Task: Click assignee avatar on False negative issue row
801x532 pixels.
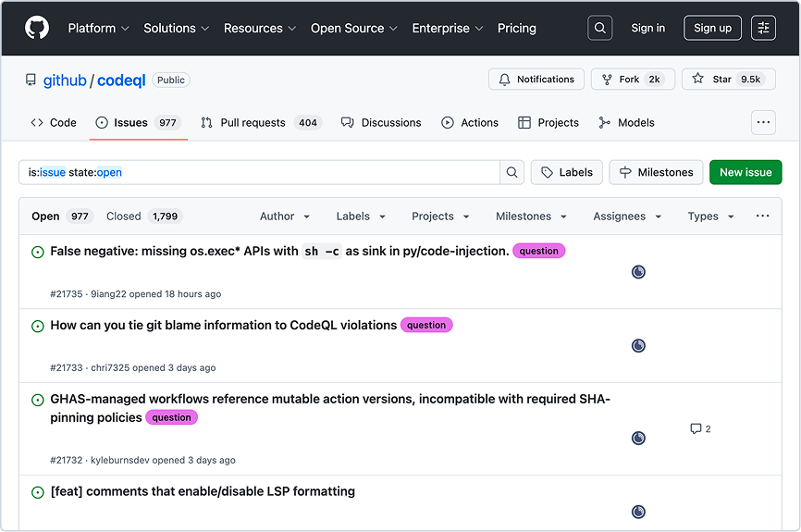Action: coord(638,272)
